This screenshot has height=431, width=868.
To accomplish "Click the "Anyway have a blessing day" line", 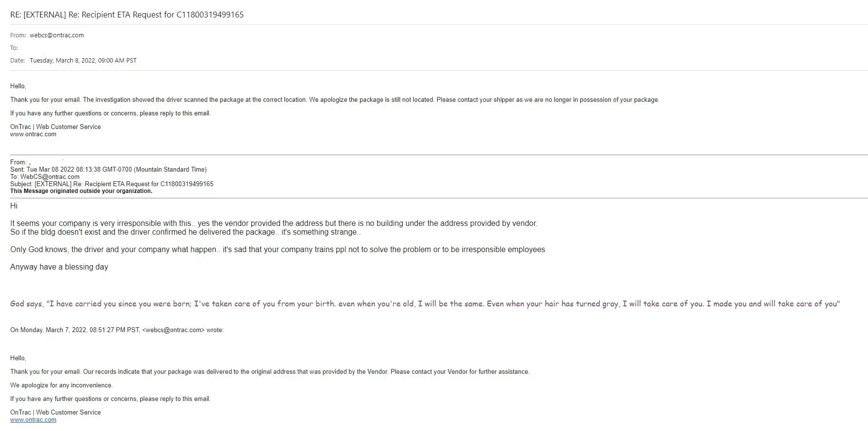I will click(59, 267).
